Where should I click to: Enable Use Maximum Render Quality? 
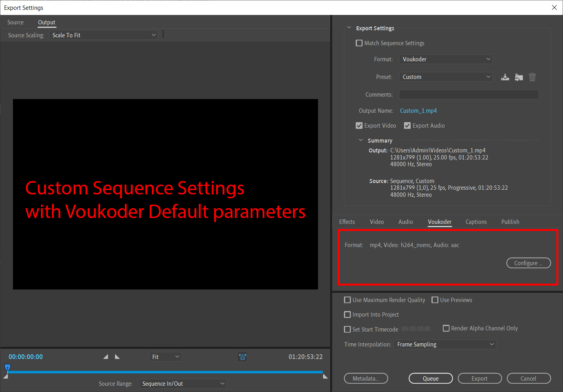(347, 300)
